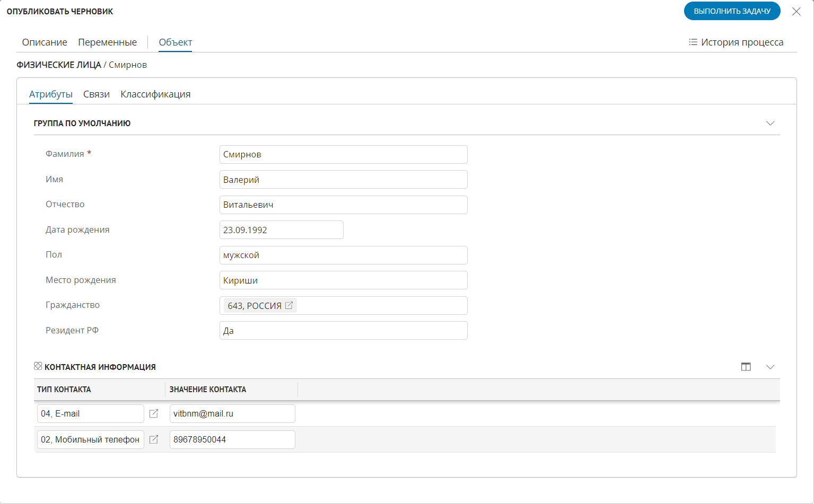Click the e-mail value field vitbnm@mail.ru

[232, 413]
